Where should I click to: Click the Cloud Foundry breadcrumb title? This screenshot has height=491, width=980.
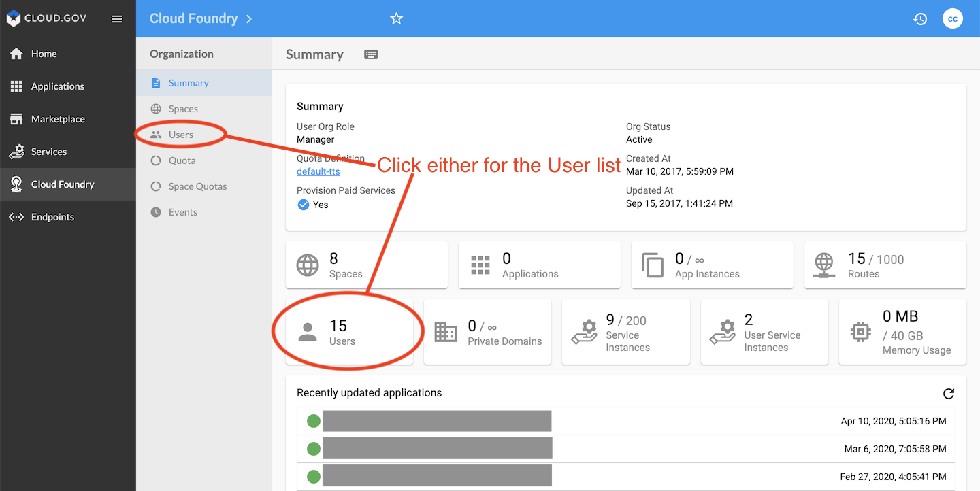click(194, 18)
